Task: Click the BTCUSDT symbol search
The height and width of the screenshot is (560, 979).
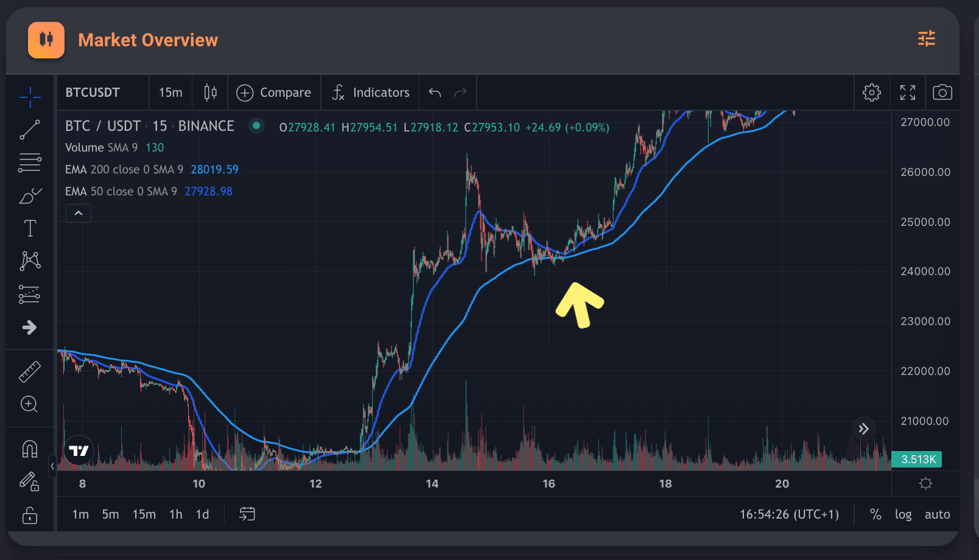Action: [x=93, y=93]
